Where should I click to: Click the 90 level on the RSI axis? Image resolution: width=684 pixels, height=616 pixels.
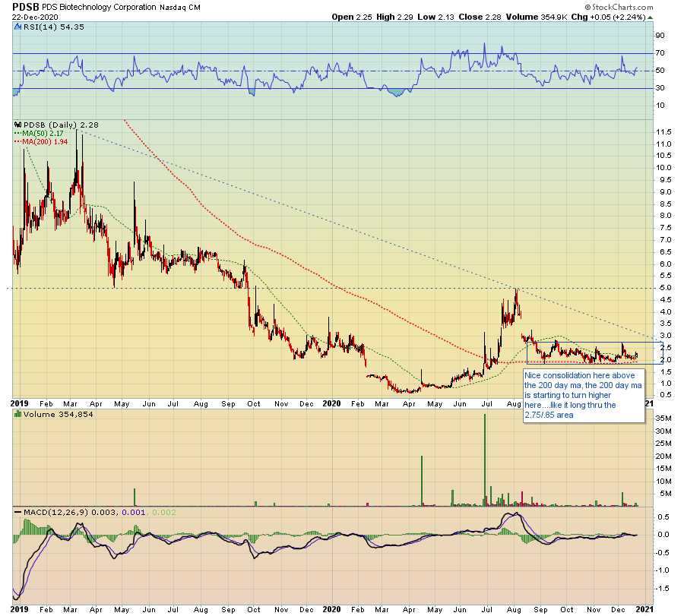[660, 36]
